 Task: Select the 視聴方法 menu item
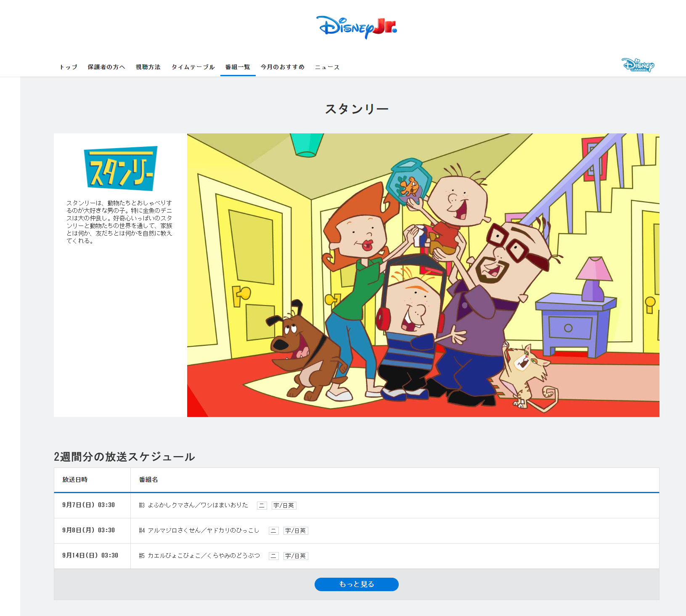point(148,67)
